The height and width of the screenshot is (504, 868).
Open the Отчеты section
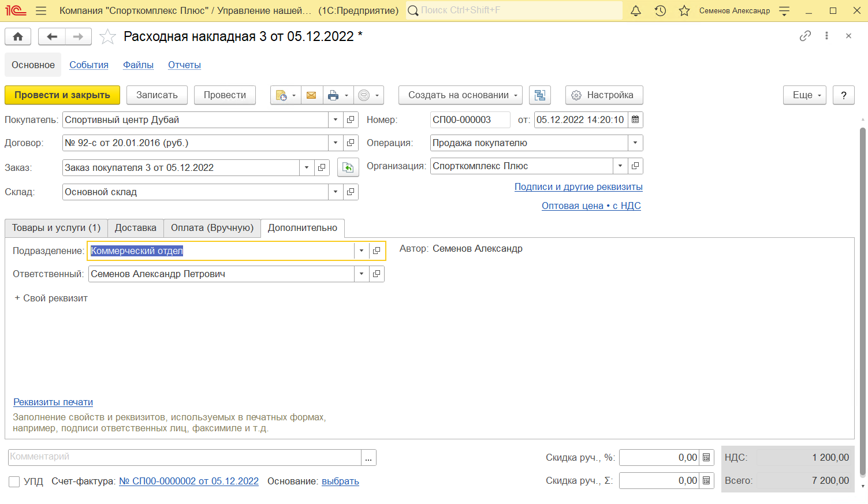click(184, 65)
